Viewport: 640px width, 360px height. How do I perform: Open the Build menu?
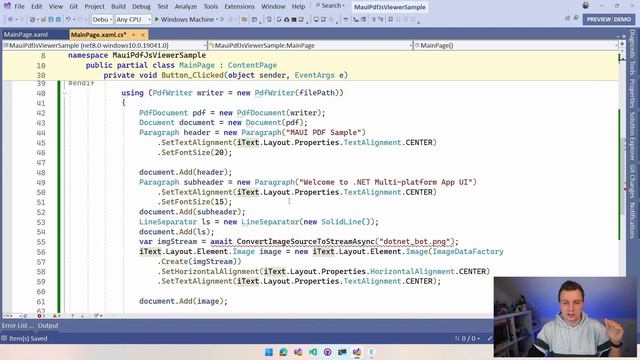(x=118, y=7)
